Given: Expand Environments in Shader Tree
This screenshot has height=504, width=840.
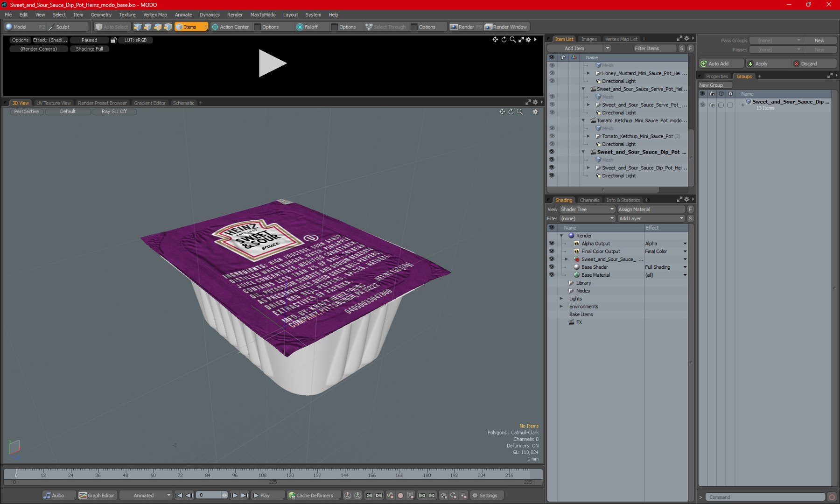Looking at the screenshot, I should pos(561,307).
